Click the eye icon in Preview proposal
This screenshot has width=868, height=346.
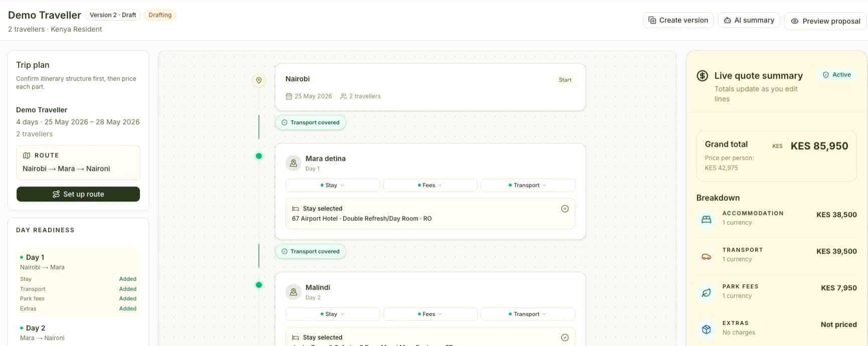[795, 21]
